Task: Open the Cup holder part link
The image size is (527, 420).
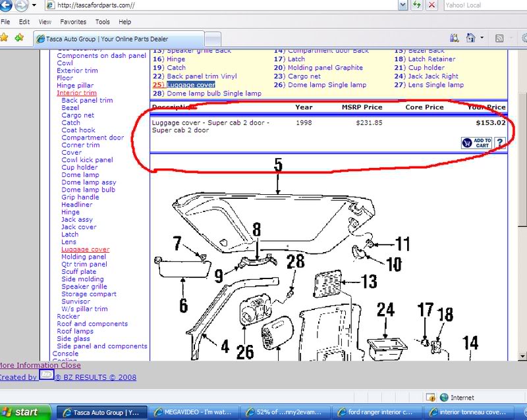Action: pyautogui.click(x=426, y=68)
